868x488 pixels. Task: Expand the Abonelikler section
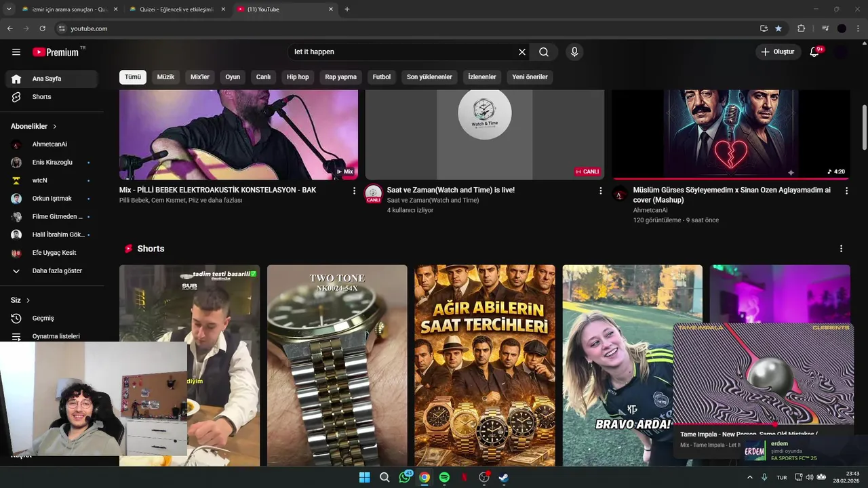point(34,126)
